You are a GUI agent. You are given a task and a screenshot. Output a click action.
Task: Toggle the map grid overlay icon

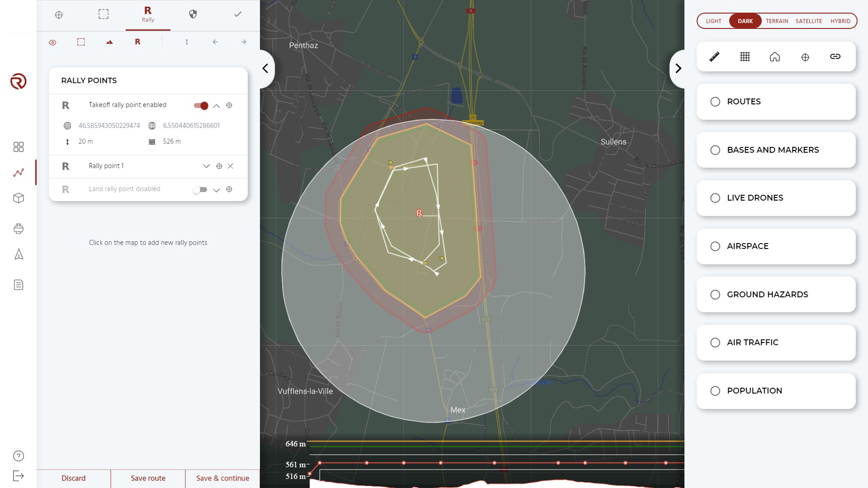[745, 56]
